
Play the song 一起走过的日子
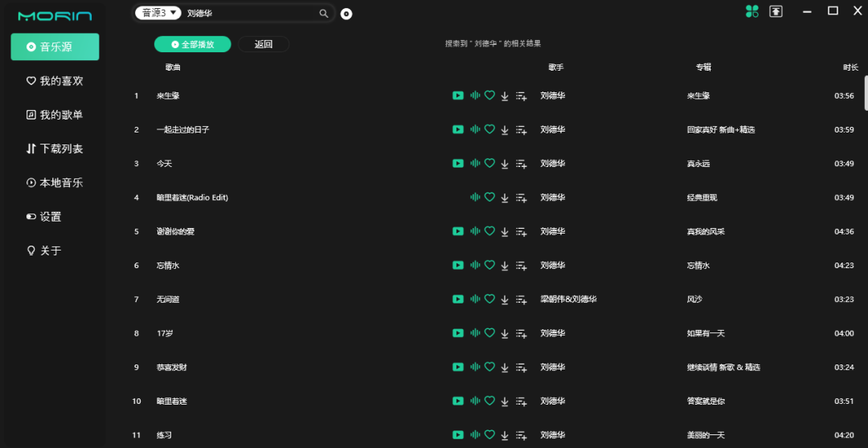tap(474, 129)
